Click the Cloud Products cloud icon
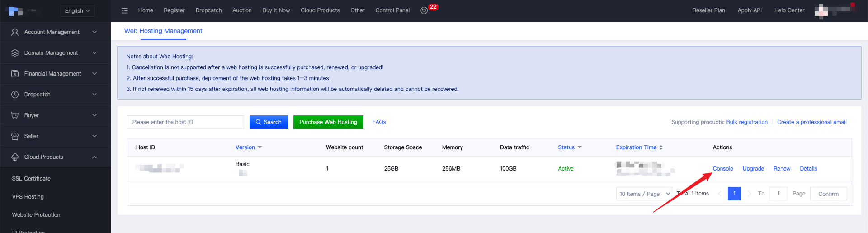This screenshot has width=868, height=233. pyautogui.click(x=15, y=157)
